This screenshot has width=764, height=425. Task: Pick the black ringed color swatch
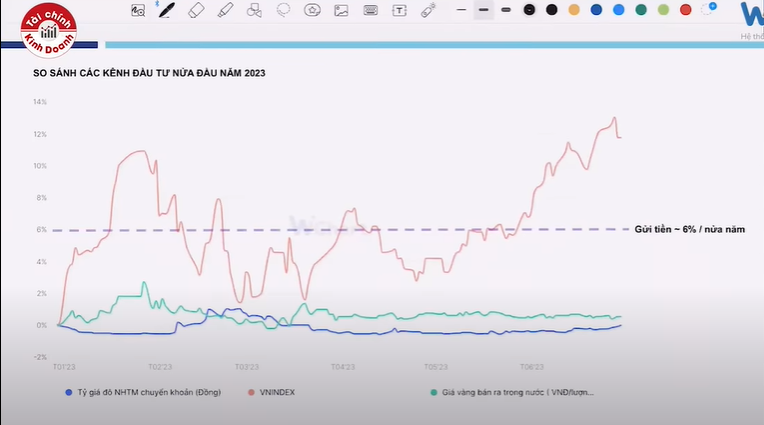click(529, 10)
